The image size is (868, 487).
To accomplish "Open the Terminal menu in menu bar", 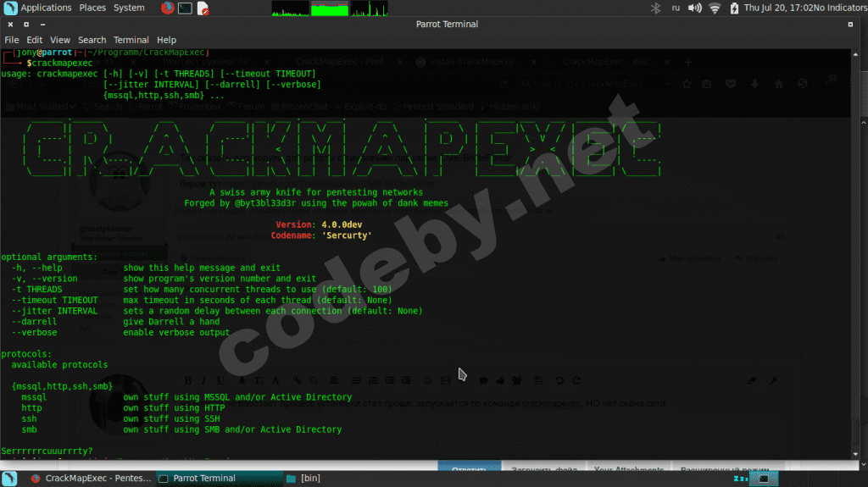I will (x=131, y=40).
